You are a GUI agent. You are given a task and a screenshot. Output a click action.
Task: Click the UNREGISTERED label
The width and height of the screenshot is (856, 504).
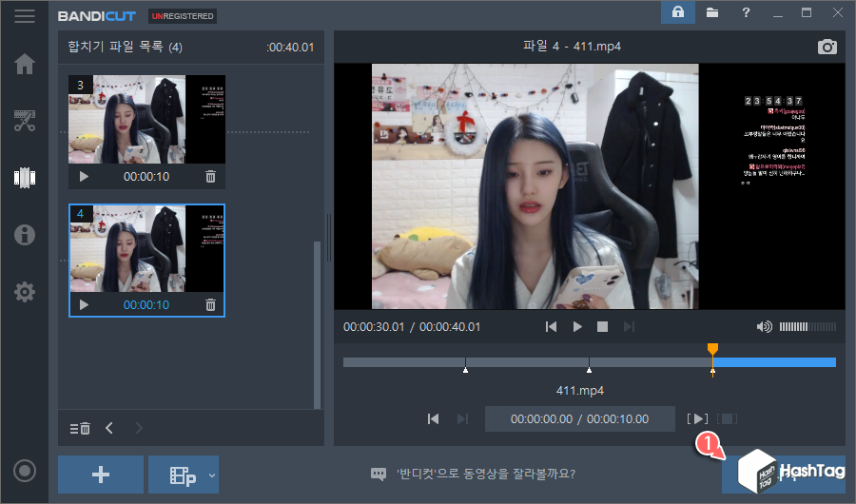183,16
